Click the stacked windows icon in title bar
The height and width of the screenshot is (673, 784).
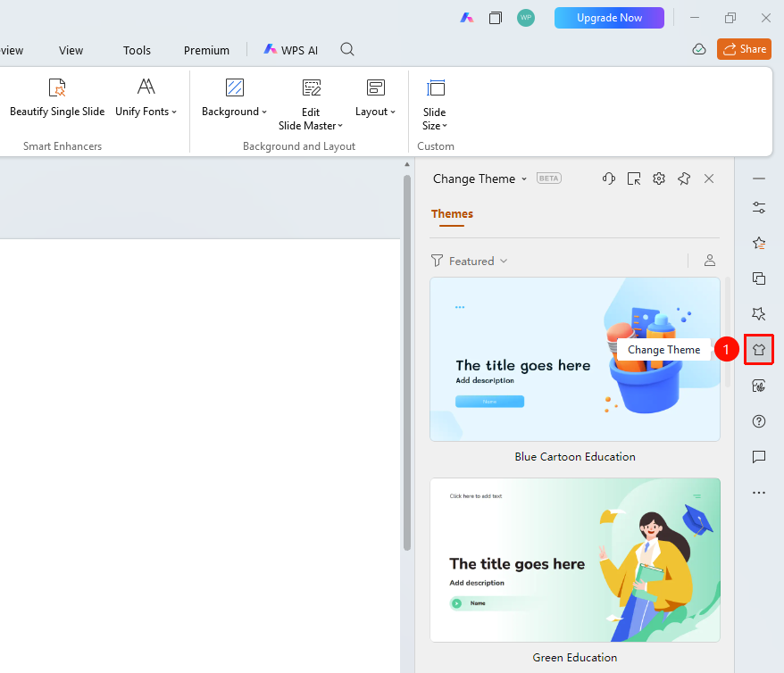point(496,18)
